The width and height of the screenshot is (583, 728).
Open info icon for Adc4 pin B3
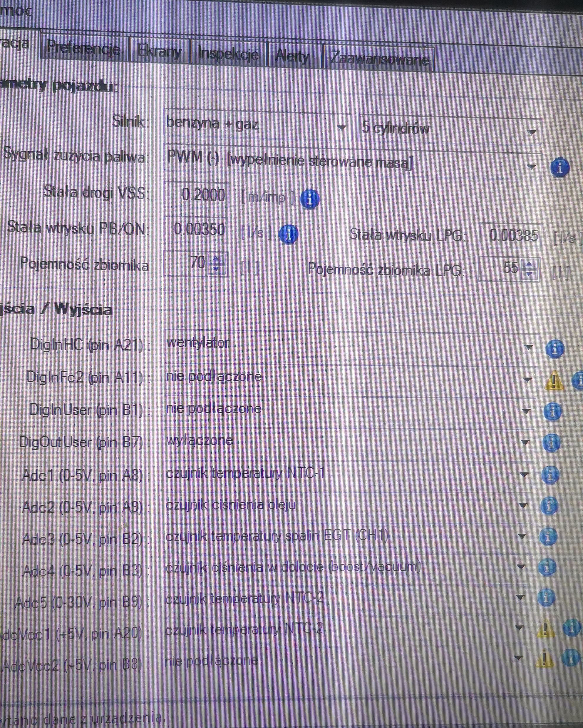(547, 567)
